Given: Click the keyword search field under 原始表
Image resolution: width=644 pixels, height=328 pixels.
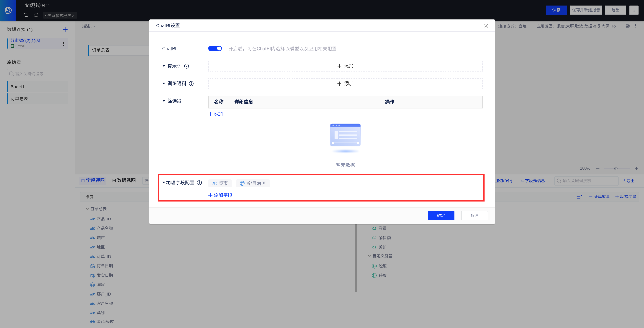Looking at the screenshot, I should click(x=37, y=74).
